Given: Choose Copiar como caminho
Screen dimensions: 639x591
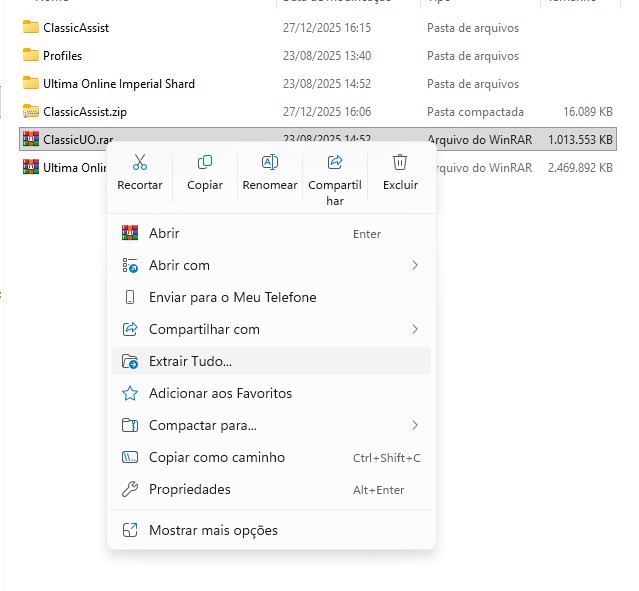Looking at the screenshot, I should (x=216, y=457).
